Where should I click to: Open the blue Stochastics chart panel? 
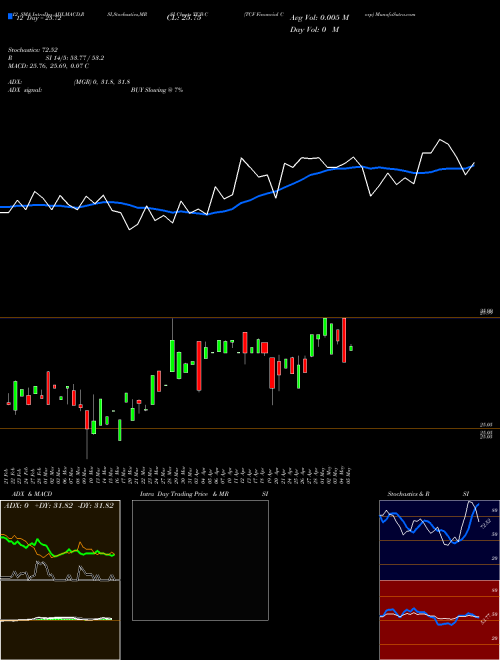pyautogui.click(x=439, y=540)
